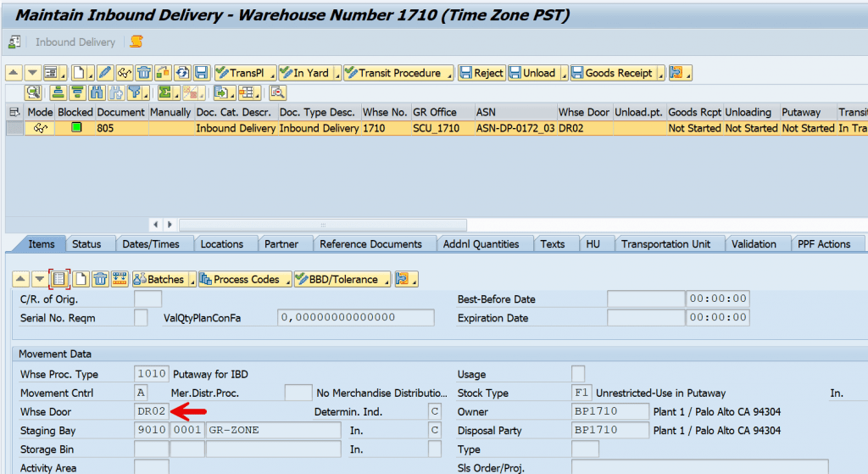Toggle the Usage checkbox
Screen dimensions: 868x474
click(578, 374)
